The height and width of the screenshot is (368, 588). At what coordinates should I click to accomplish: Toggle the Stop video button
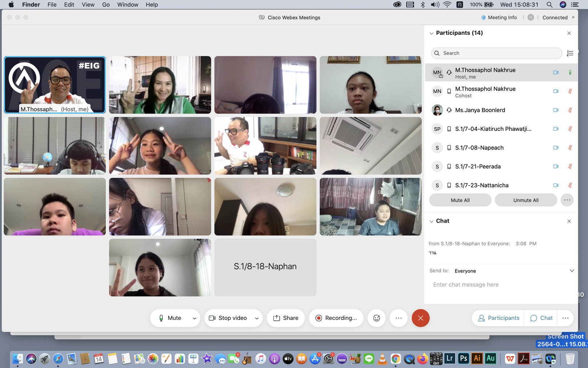click(228, 318)
